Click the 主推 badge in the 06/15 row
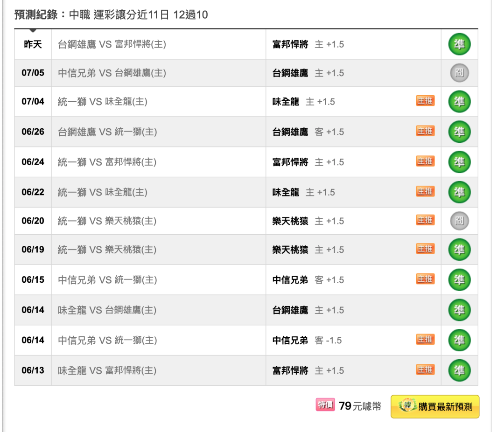 tap(425, 279)
